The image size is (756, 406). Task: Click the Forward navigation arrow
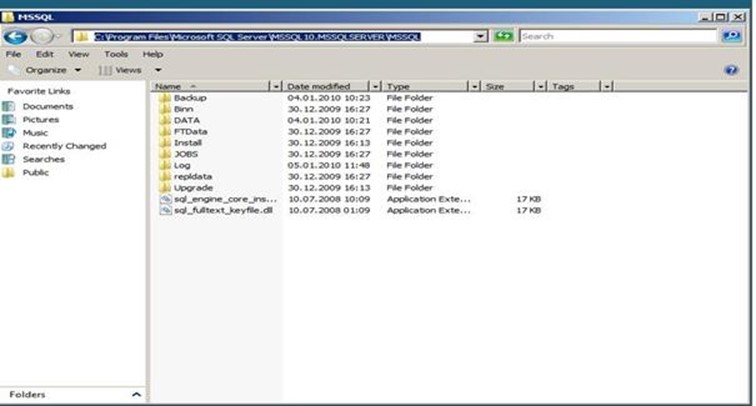pyautogui.click(x=41, y=37)
